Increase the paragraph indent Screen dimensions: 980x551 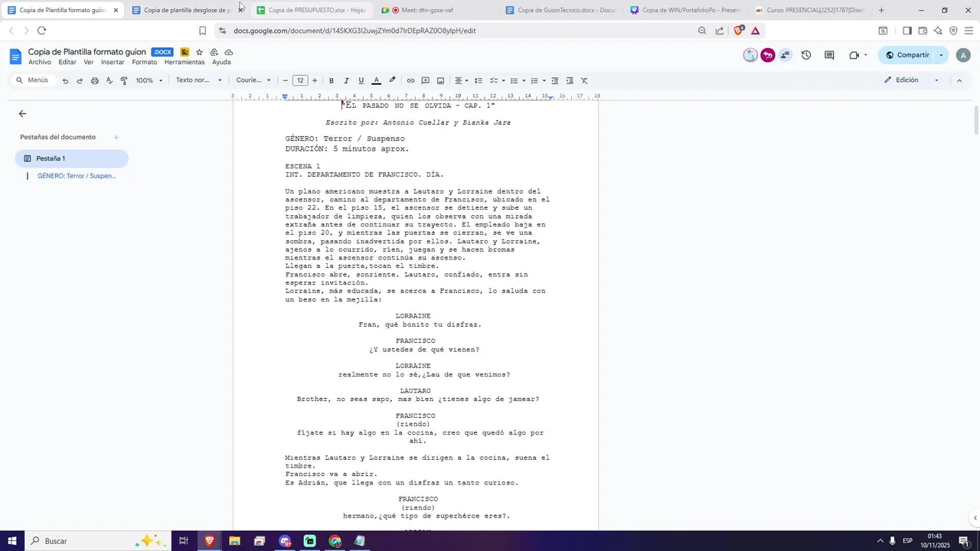(570, 80)
